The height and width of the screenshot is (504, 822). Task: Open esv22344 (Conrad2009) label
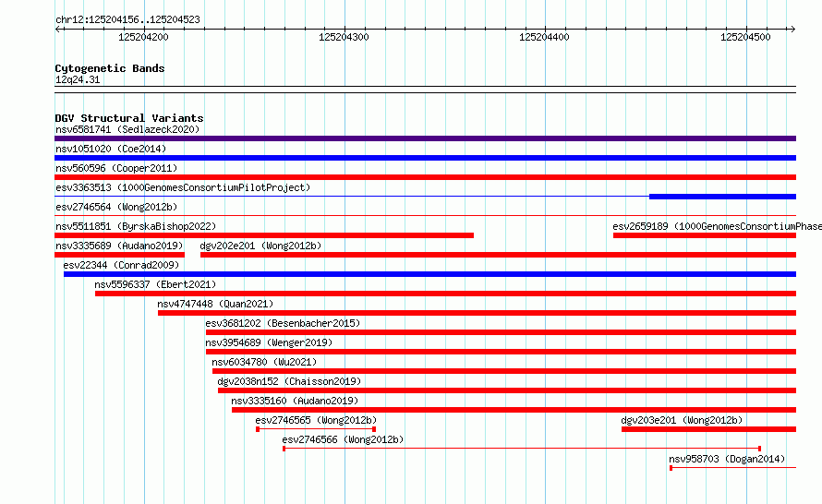point(121,265)
